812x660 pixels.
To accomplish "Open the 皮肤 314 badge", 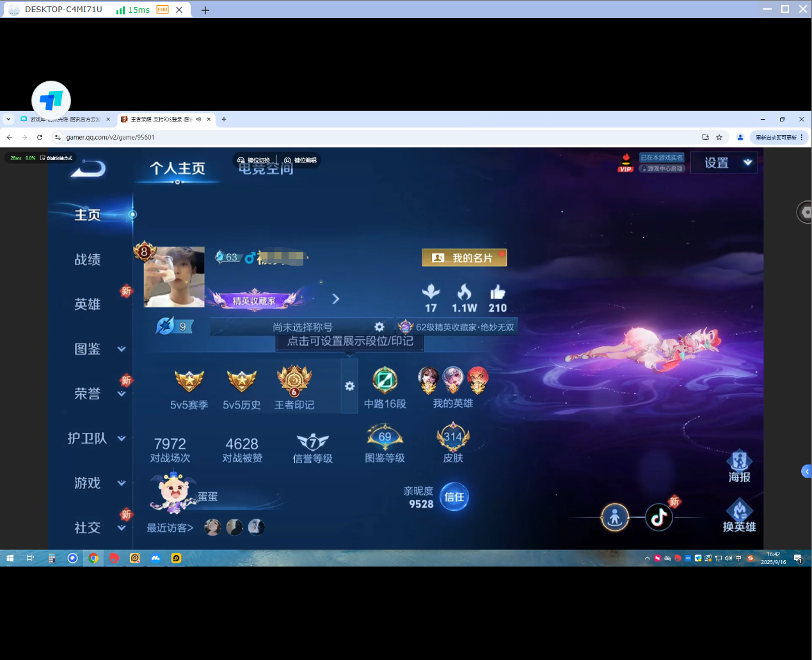I will [453, 437].
